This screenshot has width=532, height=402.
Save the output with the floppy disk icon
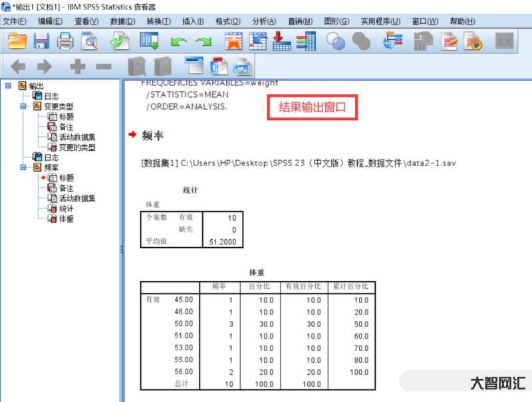[x=41, y=42]
